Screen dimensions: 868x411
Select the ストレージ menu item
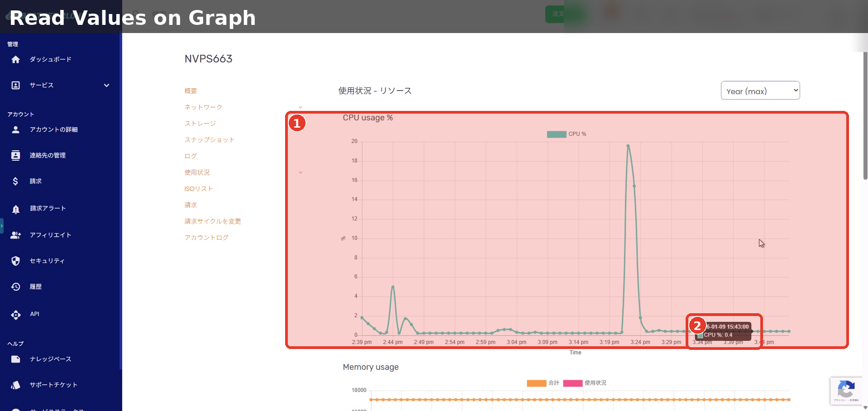[200, 124]
